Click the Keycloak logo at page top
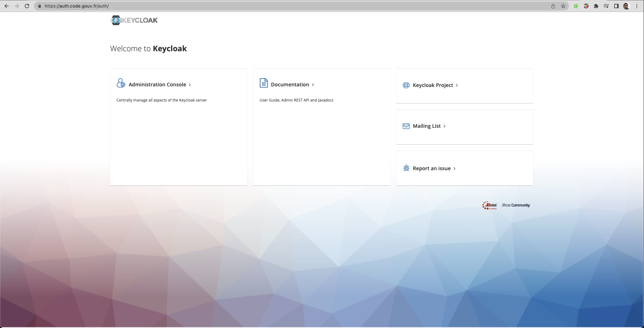The height and width of the screenshot is (328, 644). pyautogui.click(x=134, y=20)
